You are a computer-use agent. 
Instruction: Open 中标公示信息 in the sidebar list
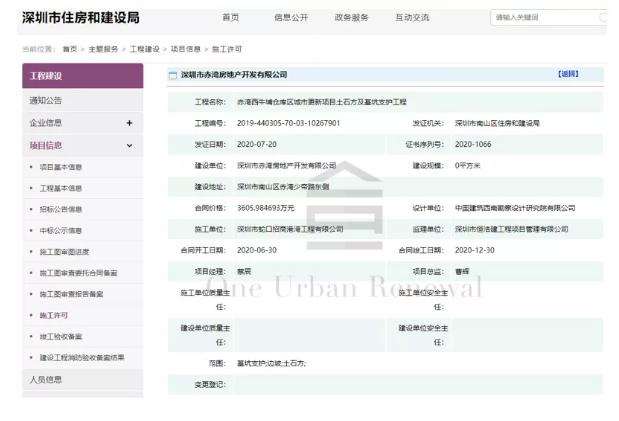61,230
